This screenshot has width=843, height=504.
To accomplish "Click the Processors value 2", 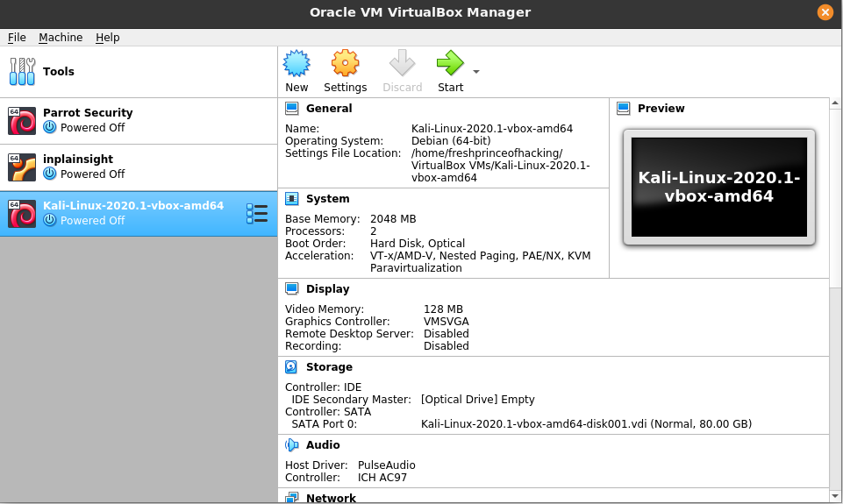I will (x=373, y=231).
